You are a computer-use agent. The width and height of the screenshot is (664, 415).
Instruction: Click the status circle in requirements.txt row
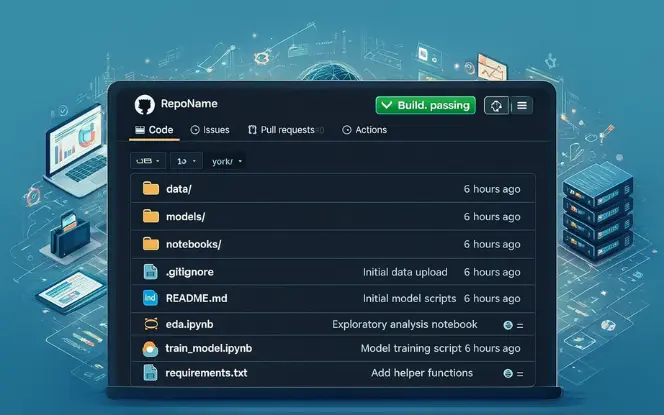[x=508, y=374]
